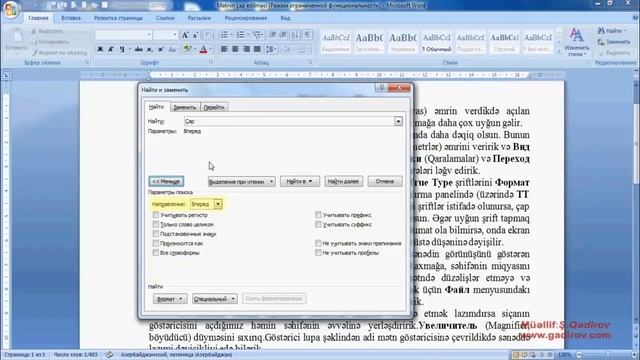Click the Отмена button
The image size is (640, 360).
[384, 181]
